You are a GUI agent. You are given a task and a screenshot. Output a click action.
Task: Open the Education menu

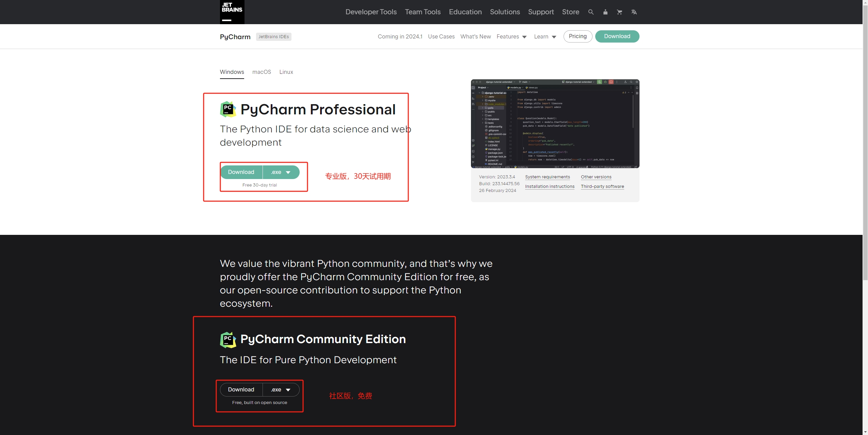pos(465,12)
